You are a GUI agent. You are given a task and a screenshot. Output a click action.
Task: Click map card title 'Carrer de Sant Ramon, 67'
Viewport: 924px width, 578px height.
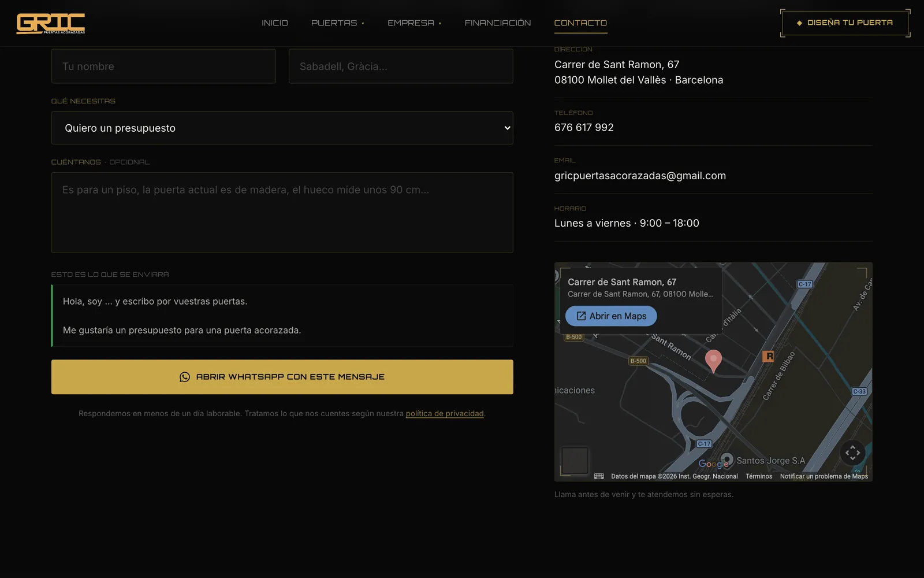pyautogui.click(x=622, y=282)
